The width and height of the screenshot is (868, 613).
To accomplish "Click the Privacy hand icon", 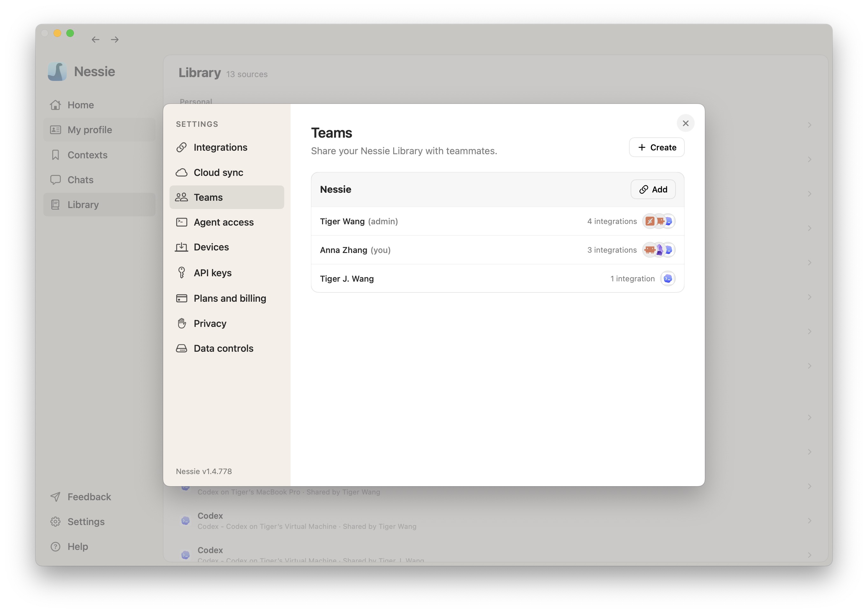I will click(181, 323).
